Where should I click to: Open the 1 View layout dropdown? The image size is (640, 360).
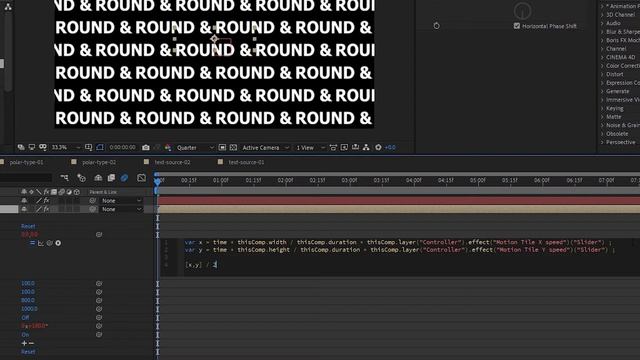click(310, 147)
